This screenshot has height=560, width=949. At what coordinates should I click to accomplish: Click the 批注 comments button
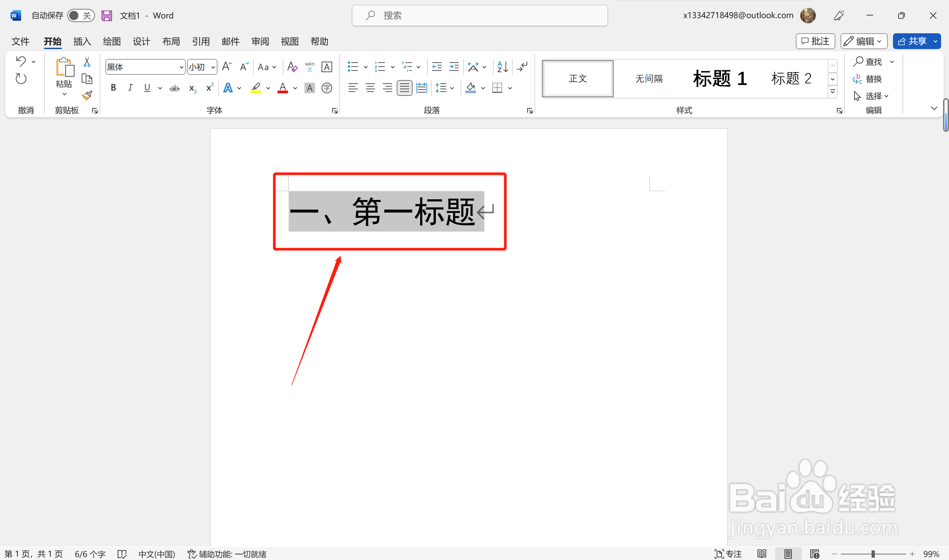(815, 41)
